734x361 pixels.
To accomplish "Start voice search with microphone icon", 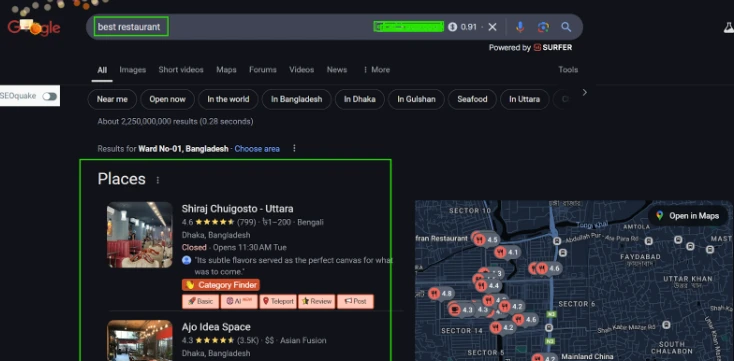I will coord(520,27).
